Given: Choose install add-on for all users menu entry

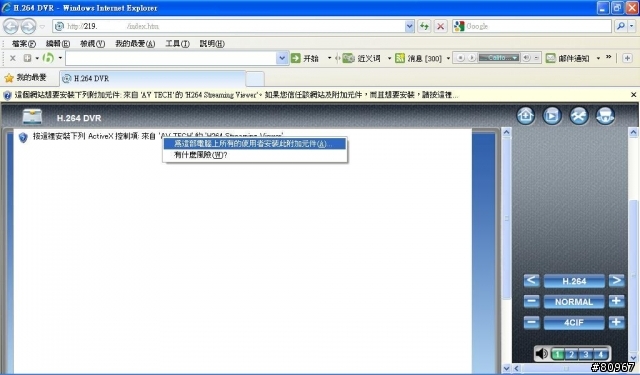Looking at the screenshot, I should (255, 144).
